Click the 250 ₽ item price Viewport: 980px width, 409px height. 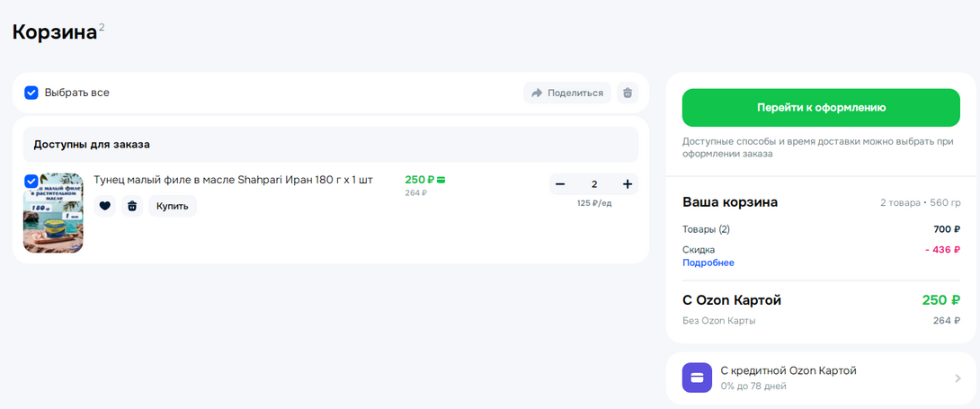[x=419, y=180]
